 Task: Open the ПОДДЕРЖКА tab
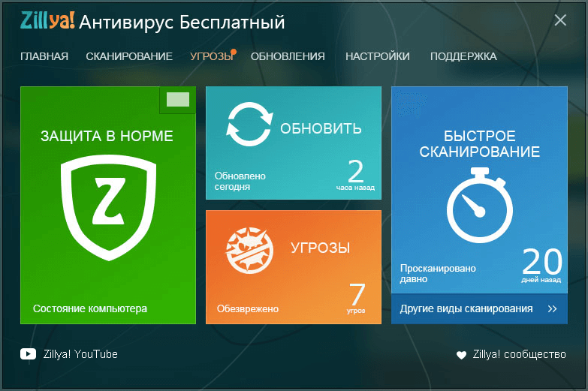tap(463, 56)
